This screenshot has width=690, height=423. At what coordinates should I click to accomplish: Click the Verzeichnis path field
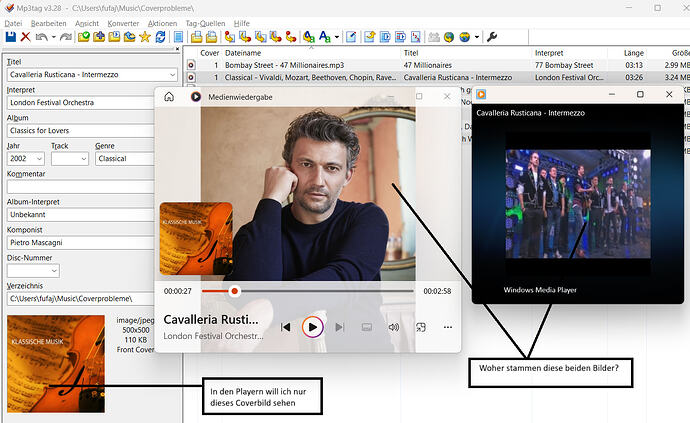point(81,298)
